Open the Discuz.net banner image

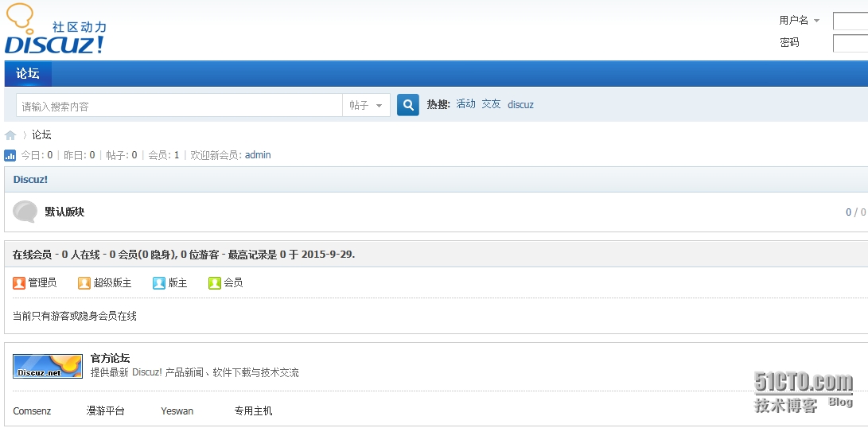[x=48, y=366]
